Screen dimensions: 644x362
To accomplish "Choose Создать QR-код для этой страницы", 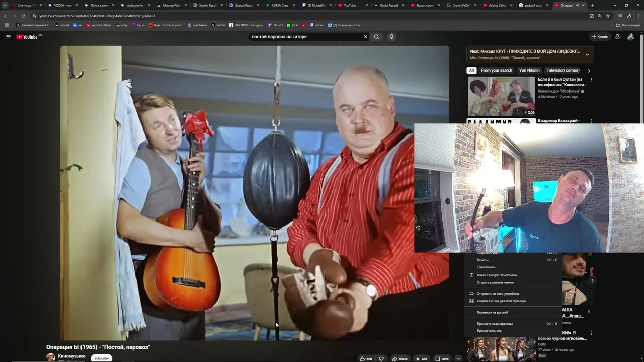I will (x=513, y=301).
